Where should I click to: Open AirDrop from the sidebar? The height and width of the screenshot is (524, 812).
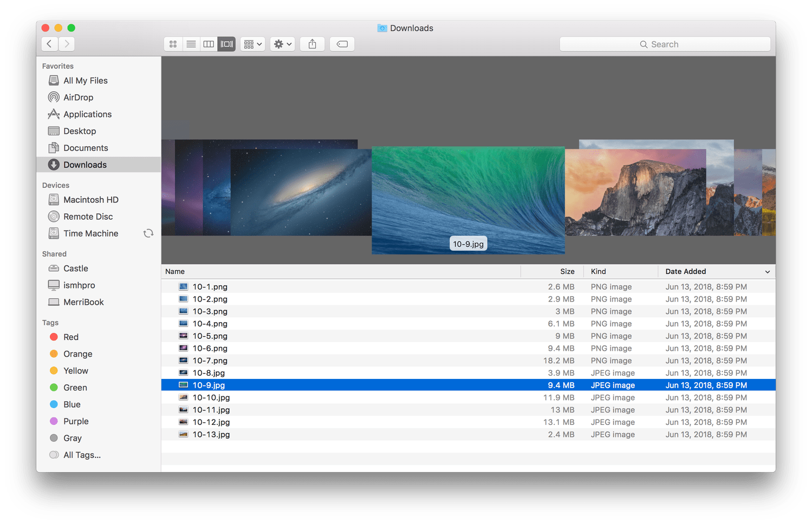(78, 97)
